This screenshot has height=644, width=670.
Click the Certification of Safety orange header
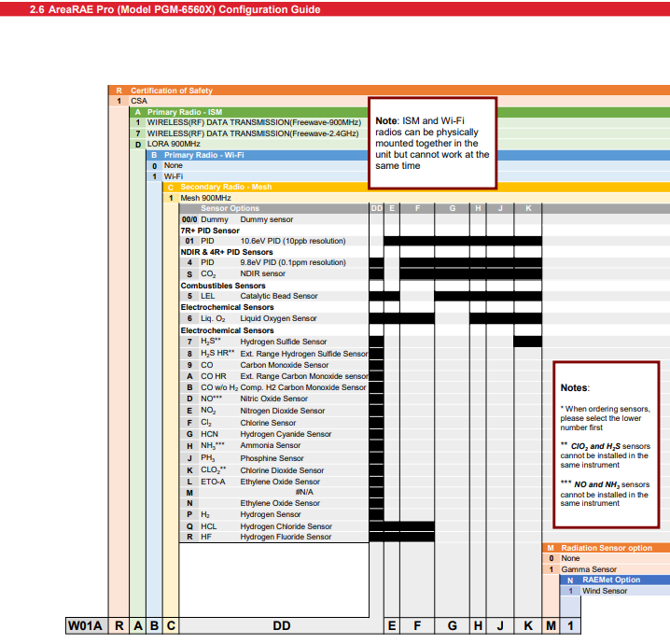pyautogui.click(x=172, y=91)
